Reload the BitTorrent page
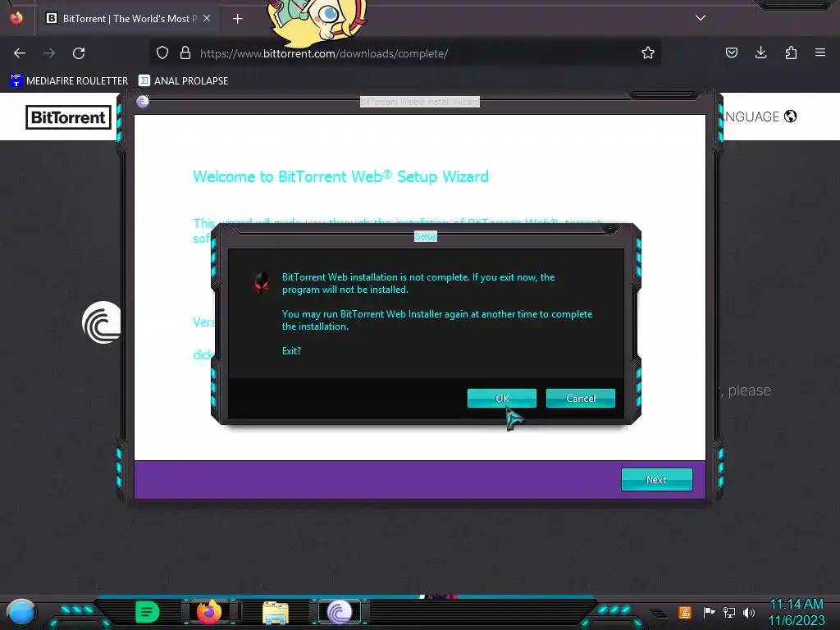 [x=79, y=53]
